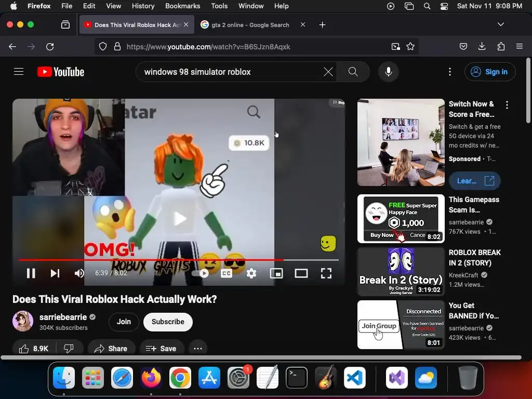
Task: Show tracking protection shield info
Action: pos(103,46)
